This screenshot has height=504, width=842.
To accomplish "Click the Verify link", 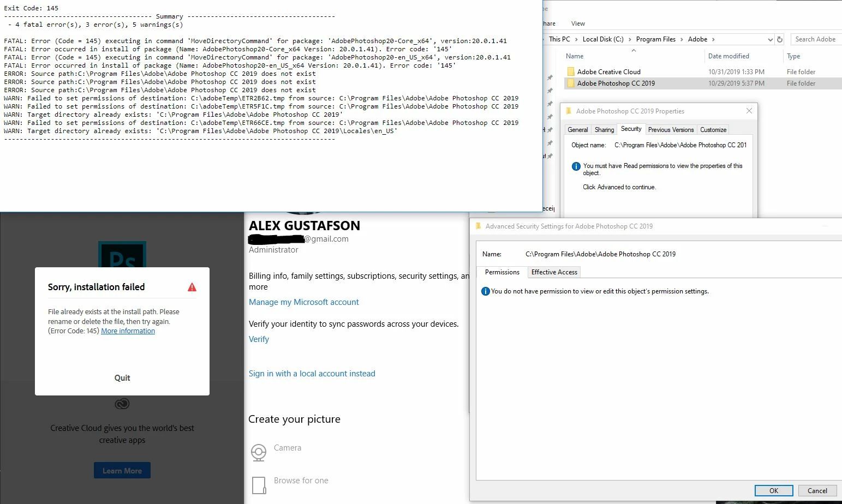I will (x=259, y=339).
